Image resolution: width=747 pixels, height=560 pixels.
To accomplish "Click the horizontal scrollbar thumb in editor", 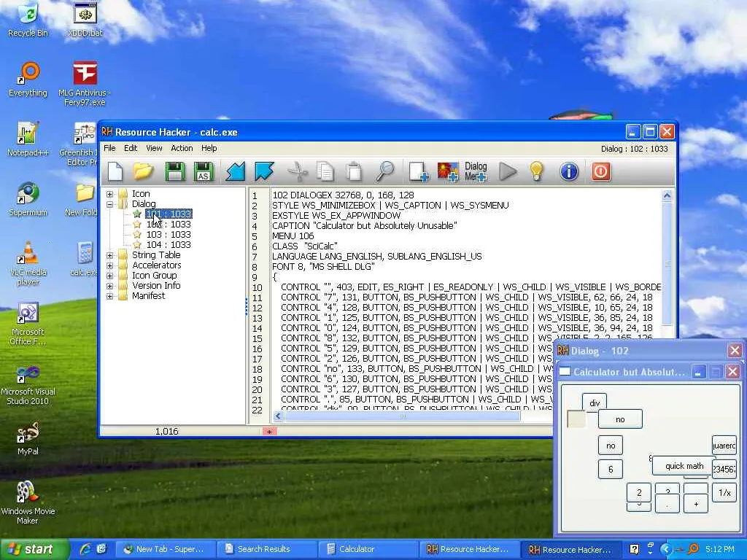I will pos(402,416).
